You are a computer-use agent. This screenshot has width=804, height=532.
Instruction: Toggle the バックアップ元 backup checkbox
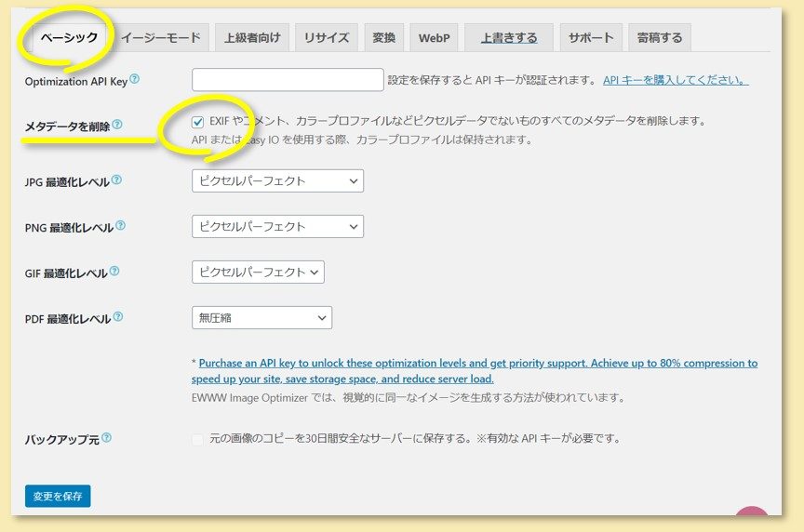[197, 439]
